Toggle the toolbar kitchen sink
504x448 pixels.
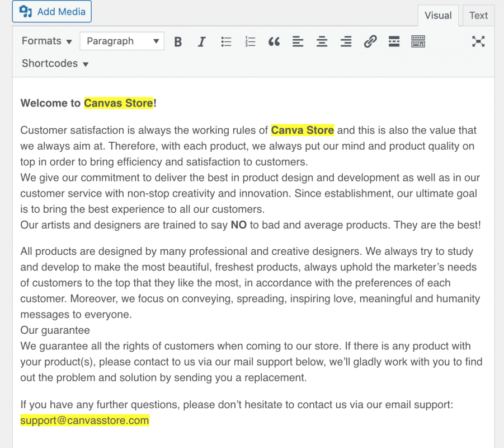coord(418,41)
